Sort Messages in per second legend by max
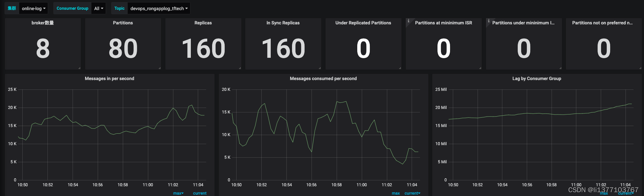The width and height of the screenshot is (644, 196). coord(178,193)
